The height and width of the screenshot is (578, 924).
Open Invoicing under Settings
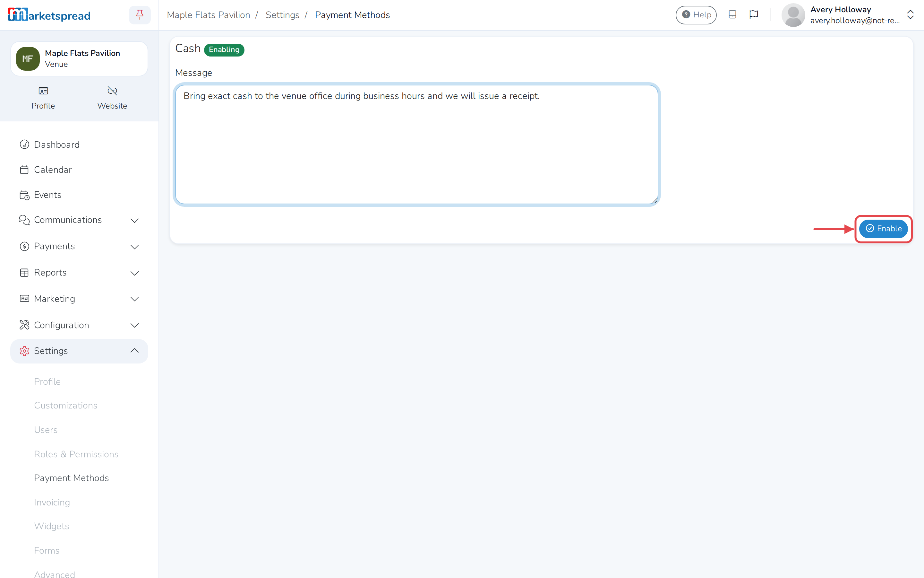coord(52,502)
